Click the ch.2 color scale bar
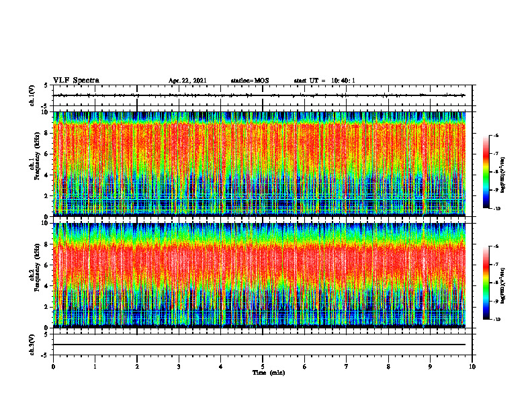This screenshot has width=532, height=411. 486,283
